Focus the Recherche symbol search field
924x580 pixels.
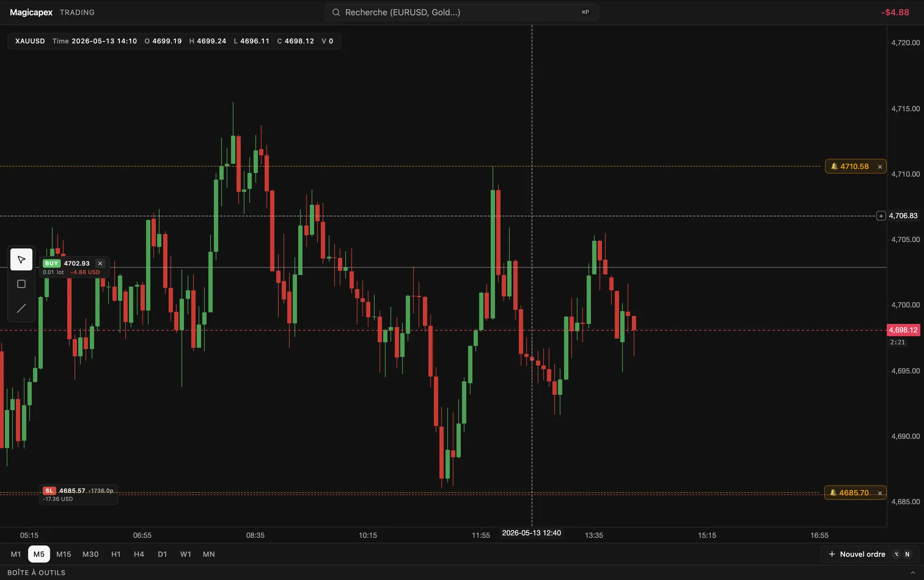click(x=462, y=12)
